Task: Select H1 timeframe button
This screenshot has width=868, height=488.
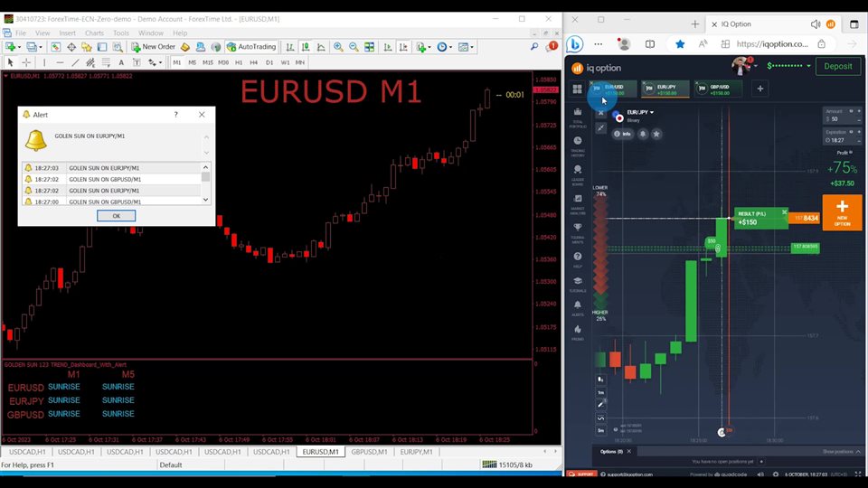Action: click(239, 62)
